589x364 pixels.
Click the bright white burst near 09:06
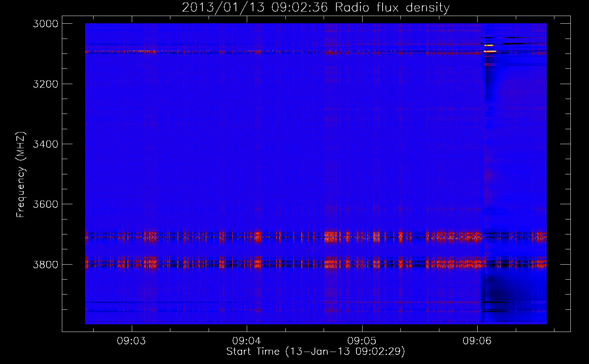click(490, 51)
